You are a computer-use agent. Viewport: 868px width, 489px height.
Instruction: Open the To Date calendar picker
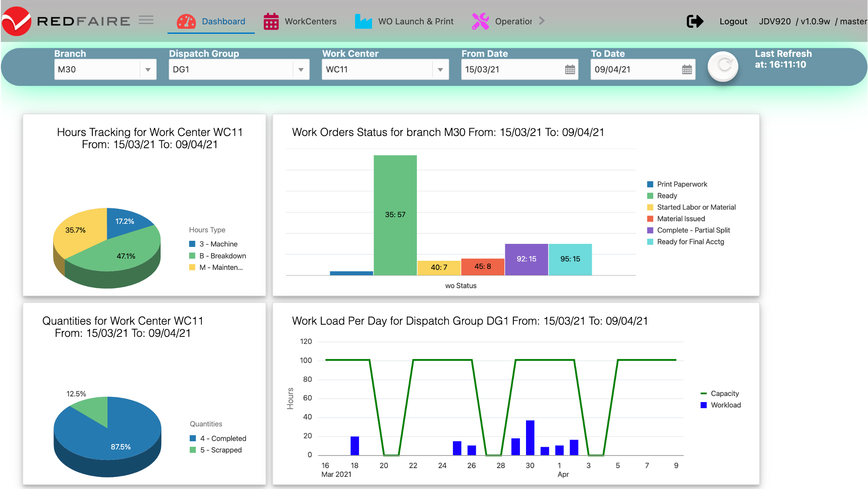pos(687,70)
